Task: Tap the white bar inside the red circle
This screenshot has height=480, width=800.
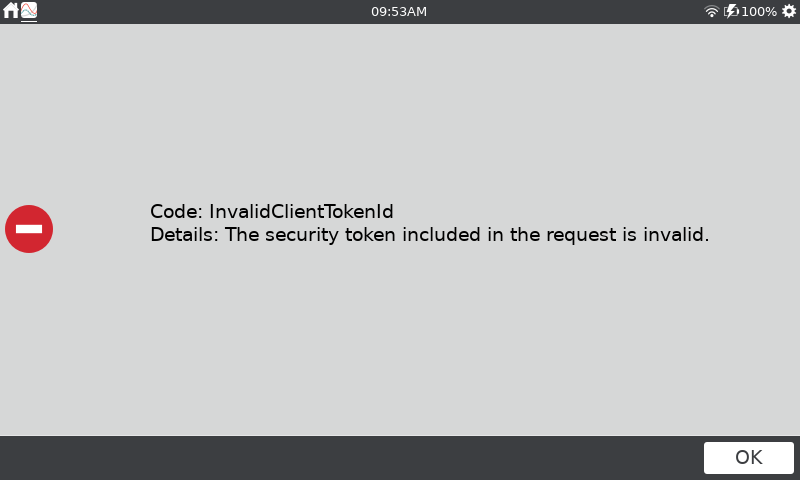Action: click(29, 229)
